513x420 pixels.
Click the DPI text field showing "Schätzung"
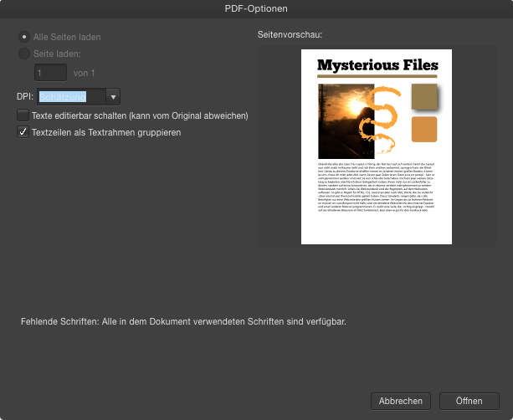point(71,96)
